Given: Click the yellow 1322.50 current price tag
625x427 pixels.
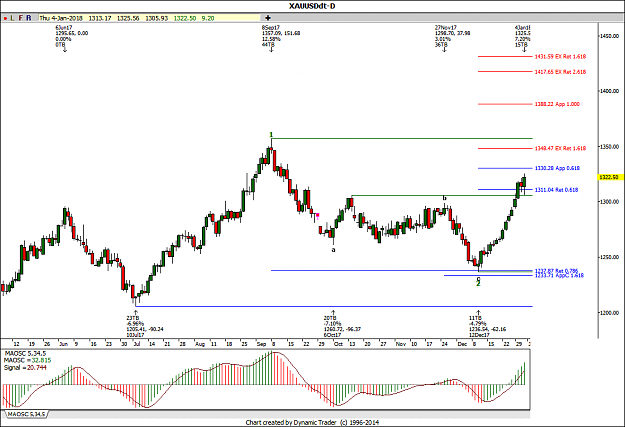Looking at the screenshot, I should (611, 177).
